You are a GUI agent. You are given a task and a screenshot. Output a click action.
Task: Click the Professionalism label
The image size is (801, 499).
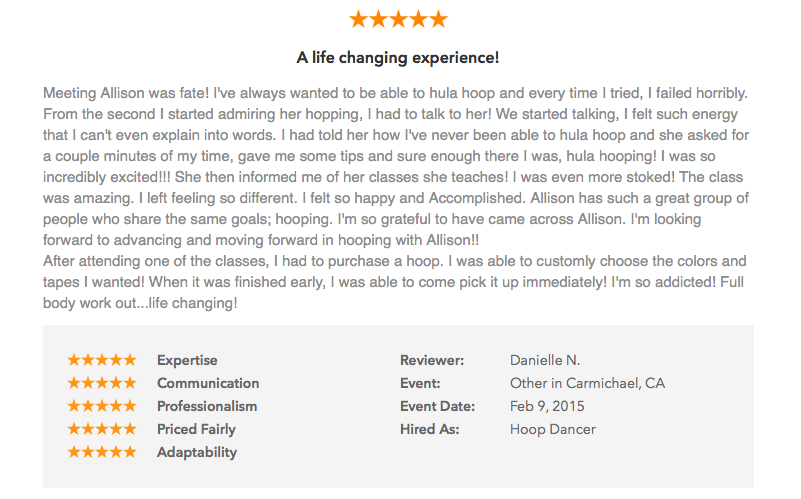(207, 406)
